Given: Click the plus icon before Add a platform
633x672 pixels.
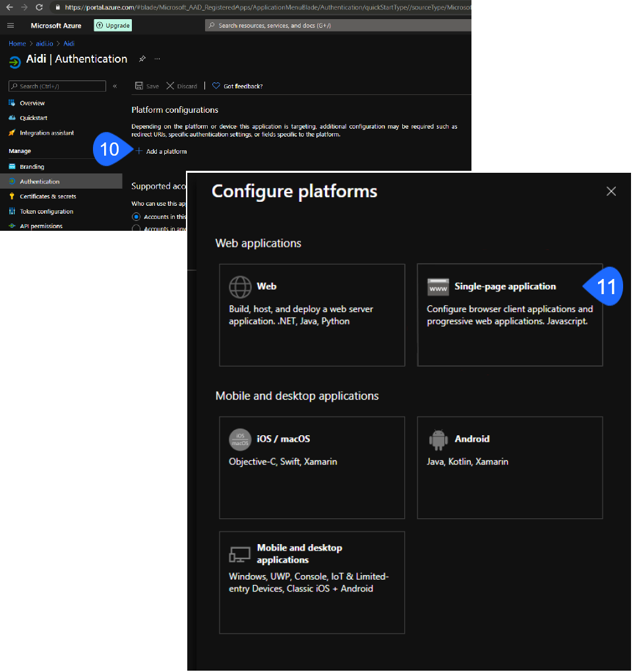Looking at the screenshot, I should click(x=139, y=151).
